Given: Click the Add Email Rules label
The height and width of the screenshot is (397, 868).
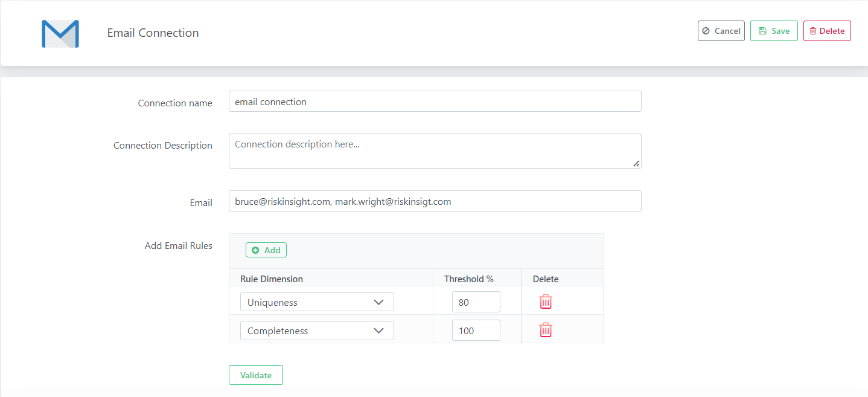Looking at the screenshot, I should pos(179,246).
